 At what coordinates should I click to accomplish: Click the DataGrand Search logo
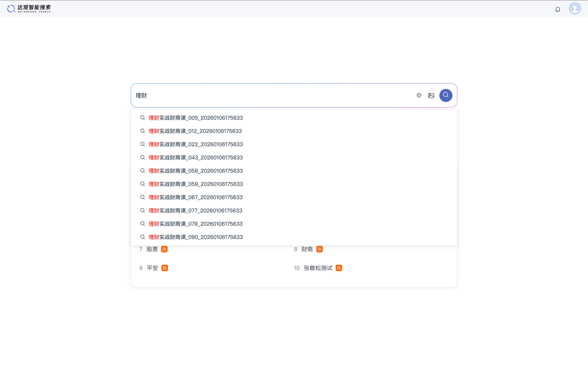pos(29,9)
